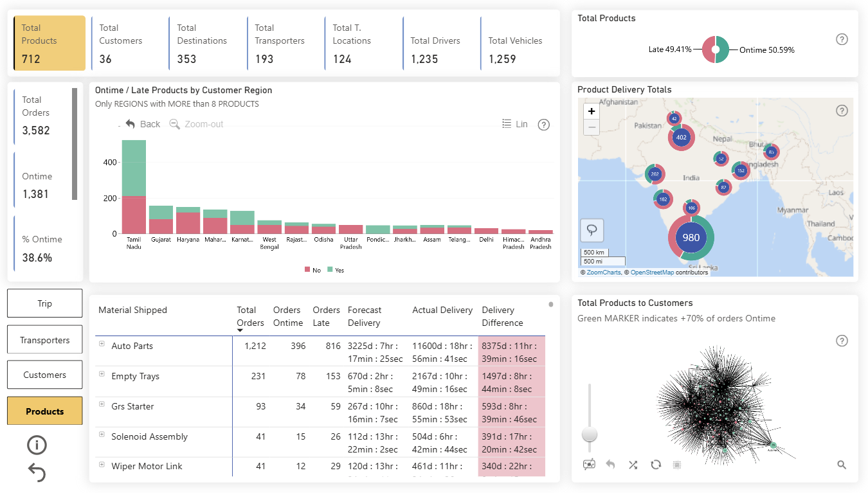
Task: Click the shuffle layout icon under the network chart
Action: pyautogui.click(x=633, y=464)
